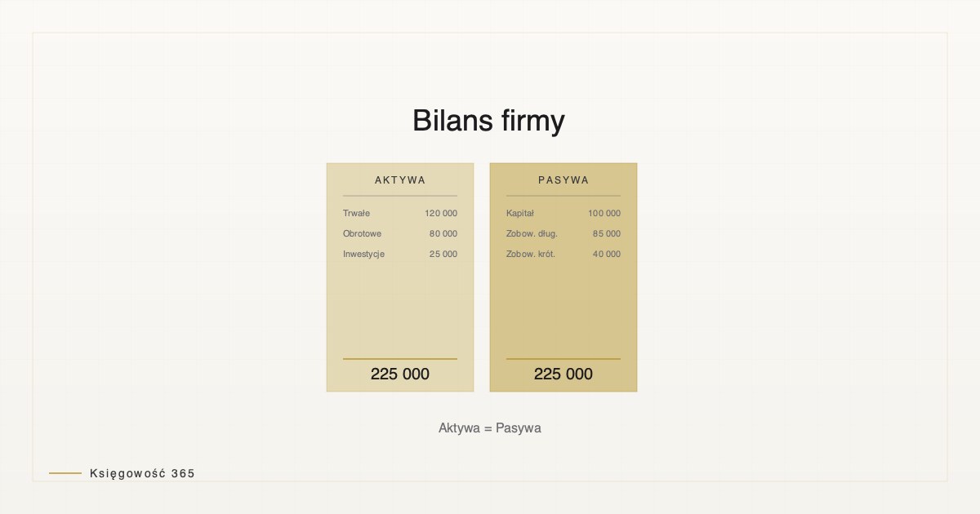Click the 80 000 value in Aktywa

(x=443, y=234)
